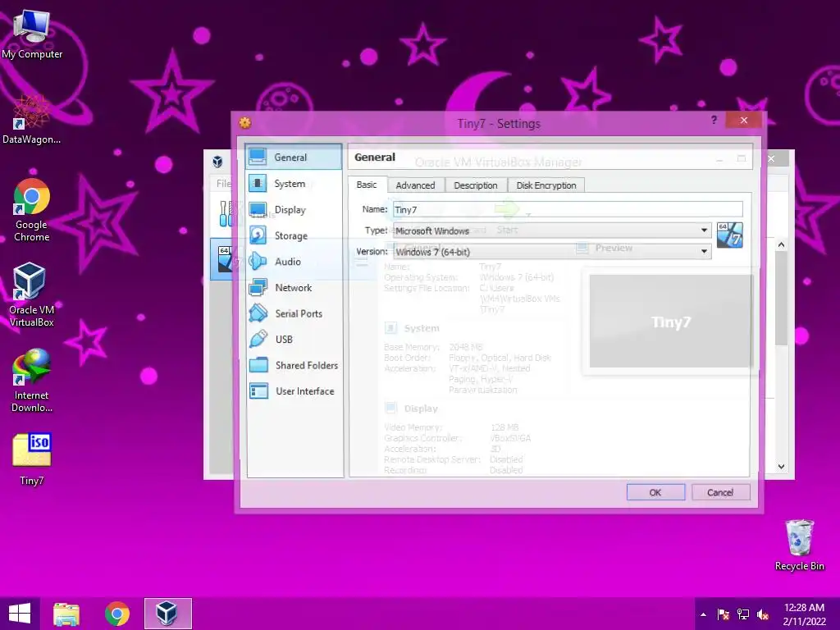Open the Storage settings category

[293, 235]
